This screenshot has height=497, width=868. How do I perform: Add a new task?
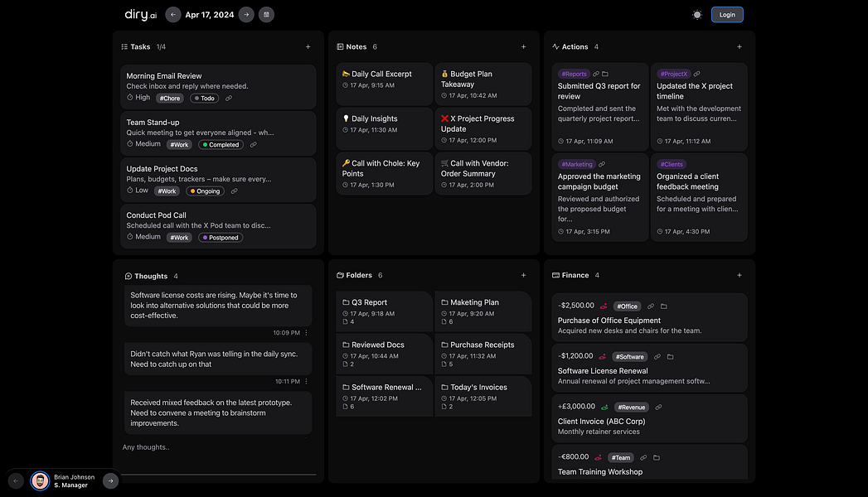click(308, 47)
